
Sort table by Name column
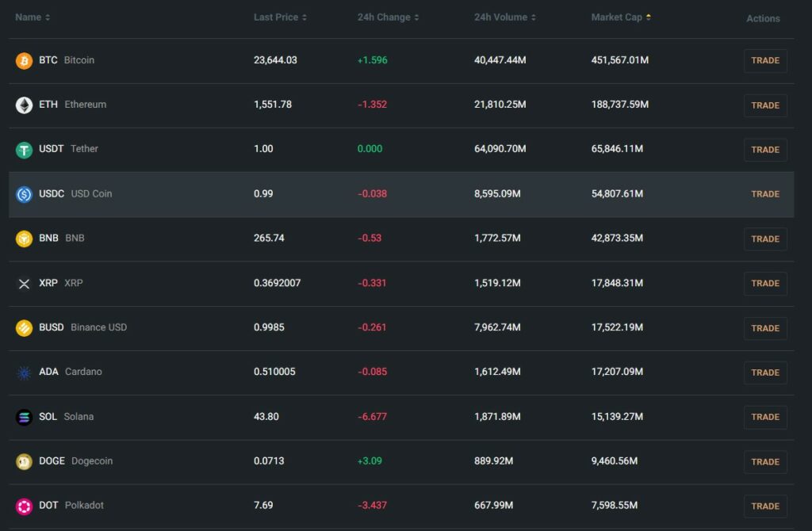pos(33,17)
